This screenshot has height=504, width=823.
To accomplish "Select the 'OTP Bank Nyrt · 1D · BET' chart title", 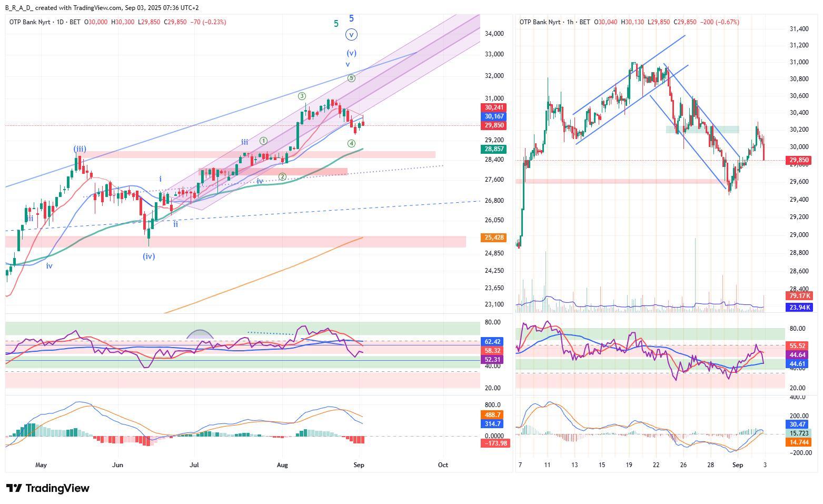I will point(45,22).
